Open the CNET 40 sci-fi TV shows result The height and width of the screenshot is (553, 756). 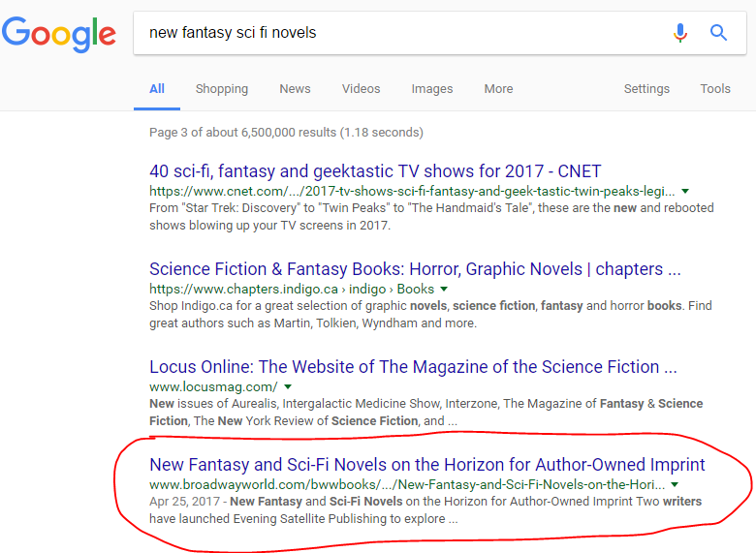375,171
